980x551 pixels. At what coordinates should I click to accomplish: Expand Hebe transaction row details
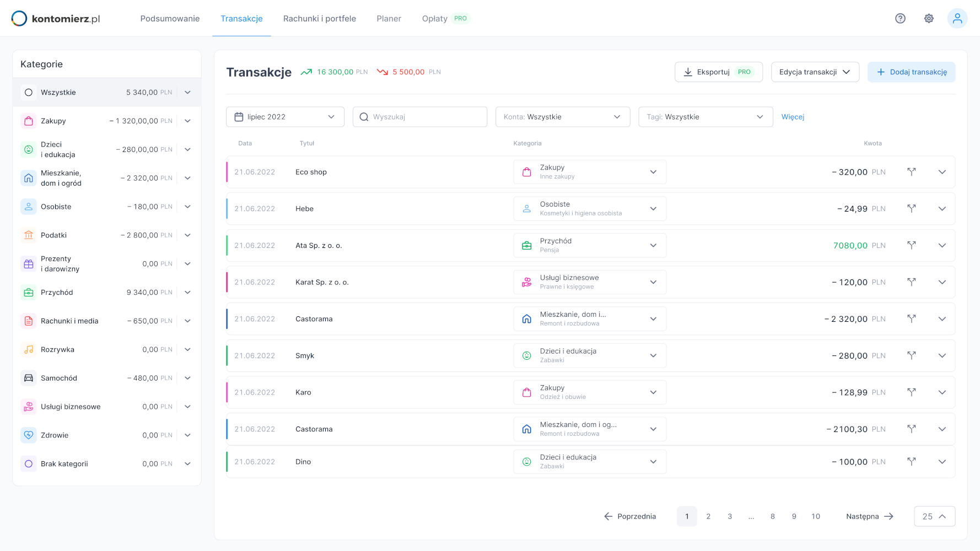(x=942, y=209)
